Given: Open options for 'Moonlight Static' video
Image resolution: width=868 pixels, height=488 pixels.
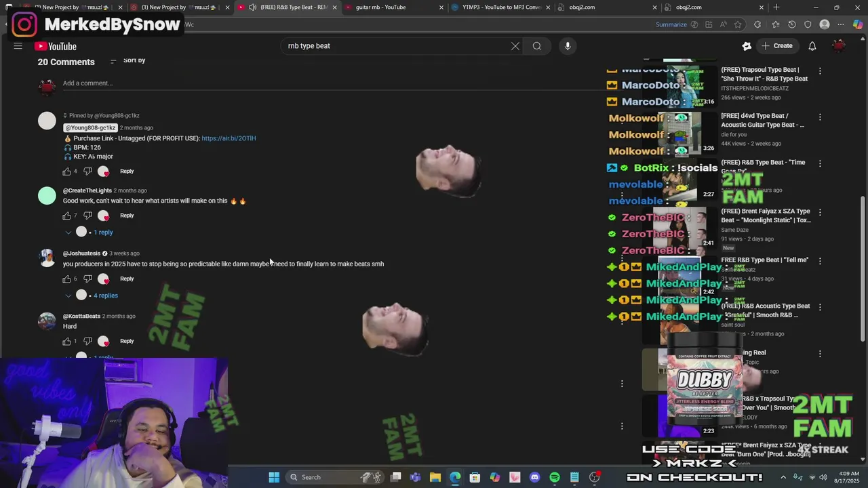Looking at the screenshot, I should tap(820, 212).
